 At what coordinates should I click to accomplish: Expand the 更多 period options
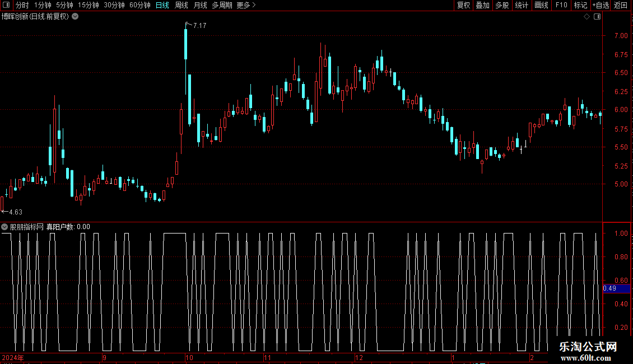[246, 5]
